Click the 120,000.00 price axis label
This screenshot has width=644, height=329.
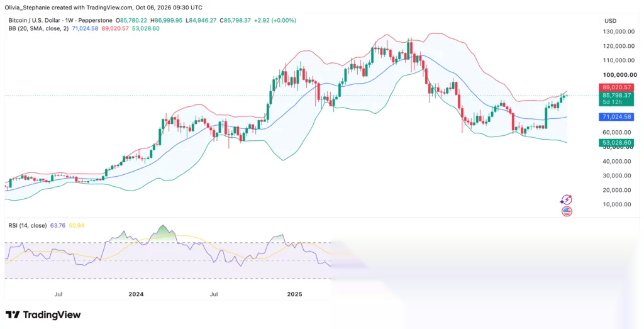(x=619, y=46)
